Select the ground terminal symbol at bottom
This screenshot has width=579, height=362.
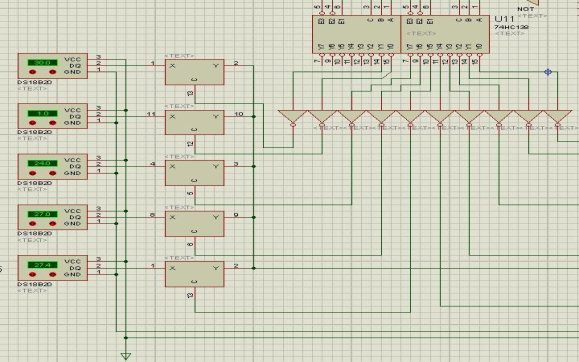point(126,356)
